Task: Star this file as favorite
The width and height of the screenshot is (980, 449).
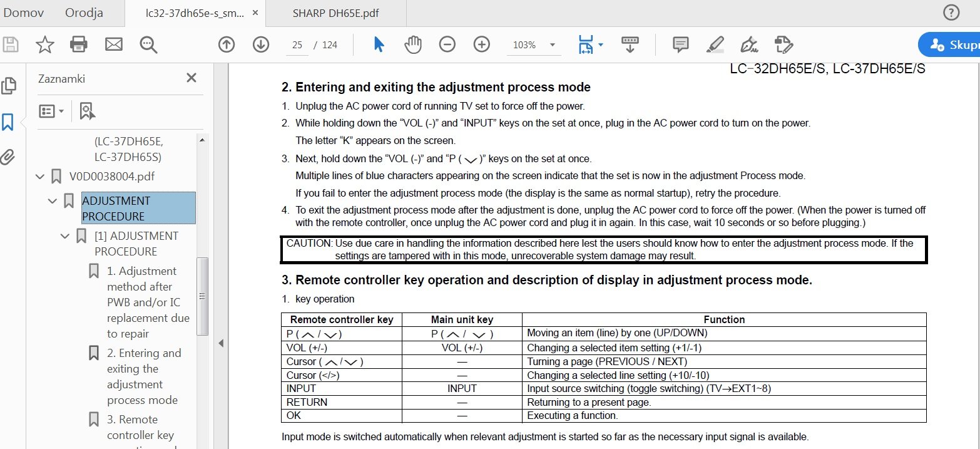Action: coord(44,44)
